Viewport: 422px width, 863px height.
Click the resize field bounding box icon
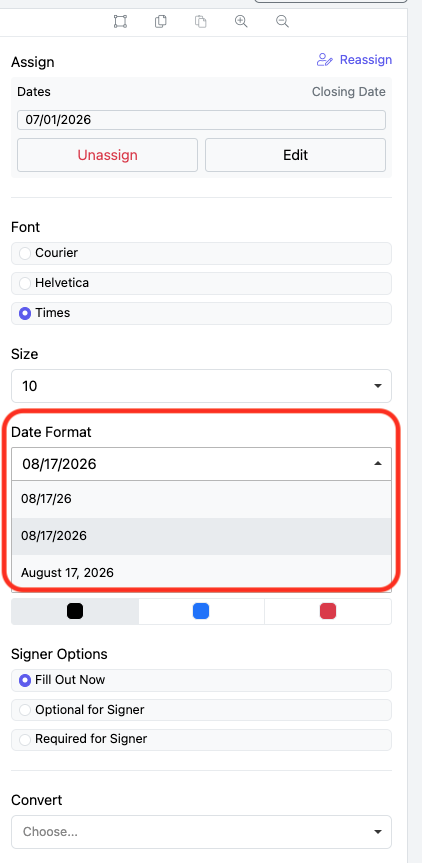(x=120, y=21)
